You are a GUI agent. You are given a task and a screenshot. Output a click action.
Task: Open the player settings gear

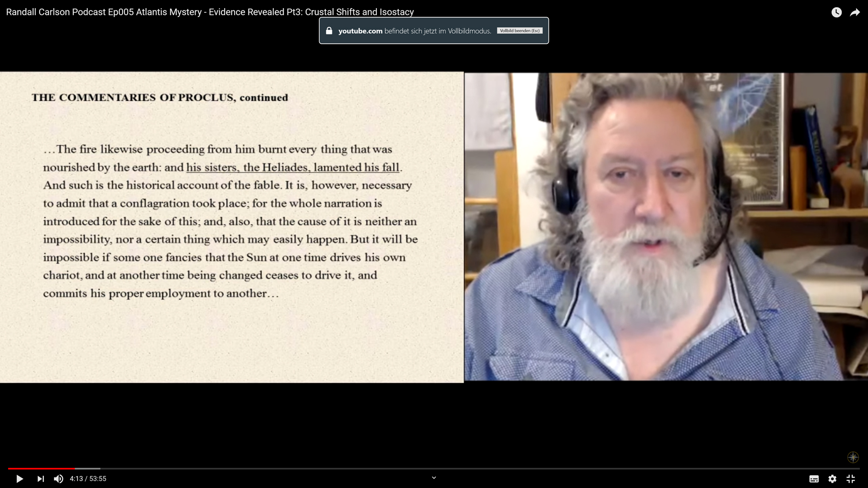832,478
